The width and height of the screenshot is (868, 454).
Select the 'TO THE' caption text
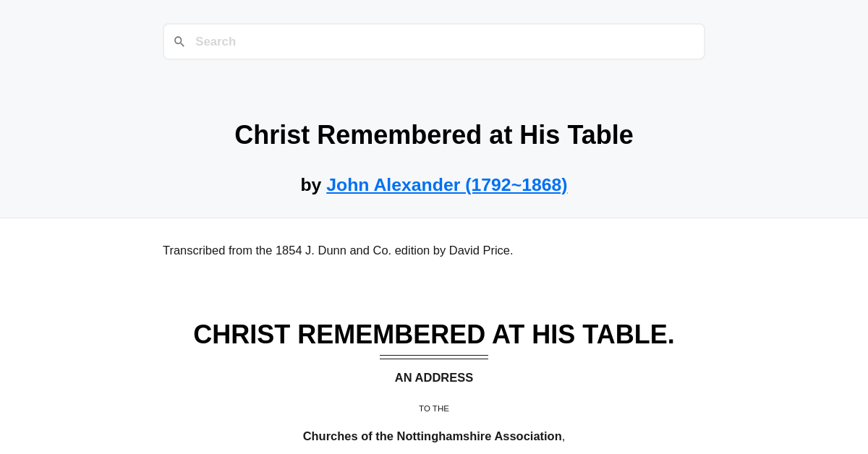coord(434,408)
